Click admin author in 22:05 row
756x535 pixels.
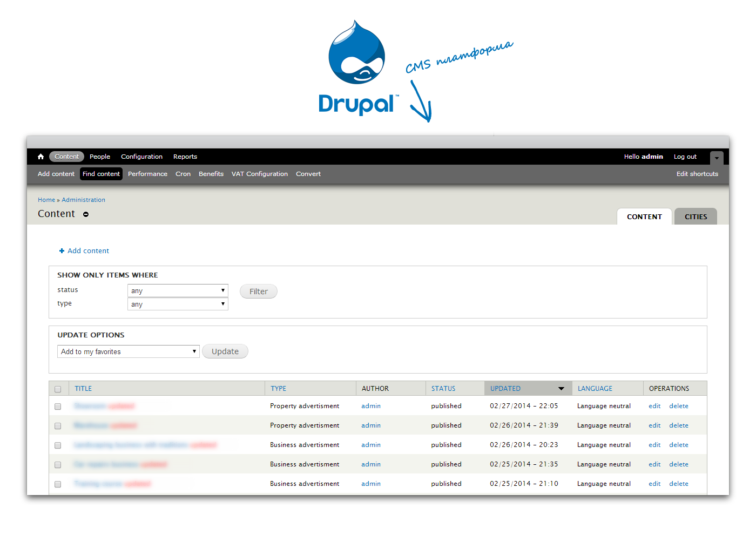coord(371,406)
